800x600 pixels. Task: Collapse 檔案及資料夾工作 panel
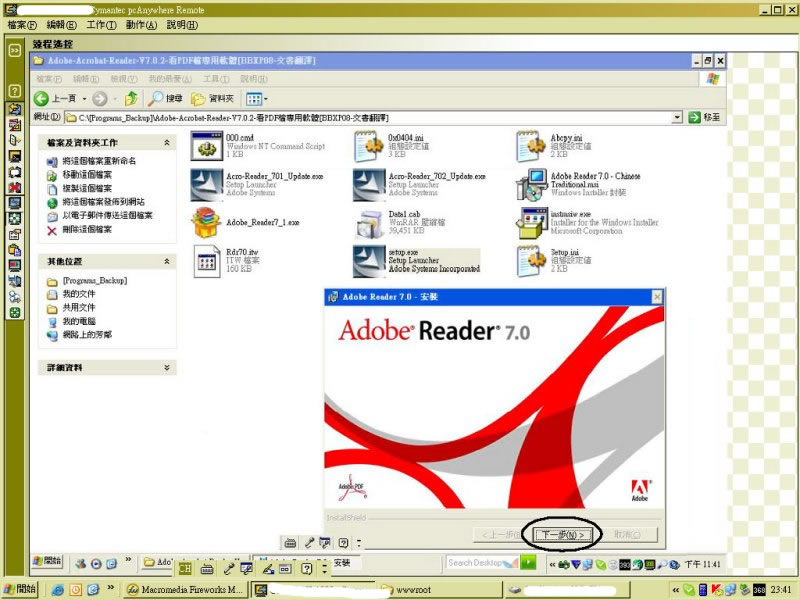coord(167,143)
